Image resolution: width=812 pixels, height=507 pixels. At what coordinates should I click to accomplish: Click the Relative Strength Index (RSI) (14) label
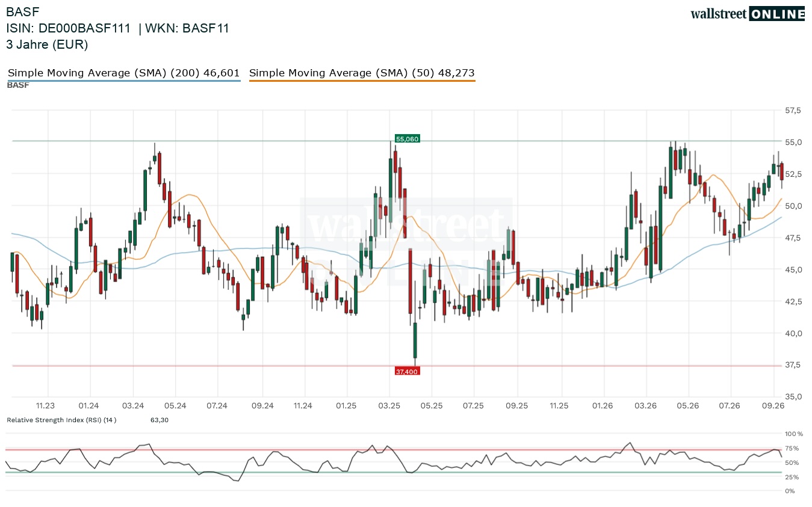61,420
